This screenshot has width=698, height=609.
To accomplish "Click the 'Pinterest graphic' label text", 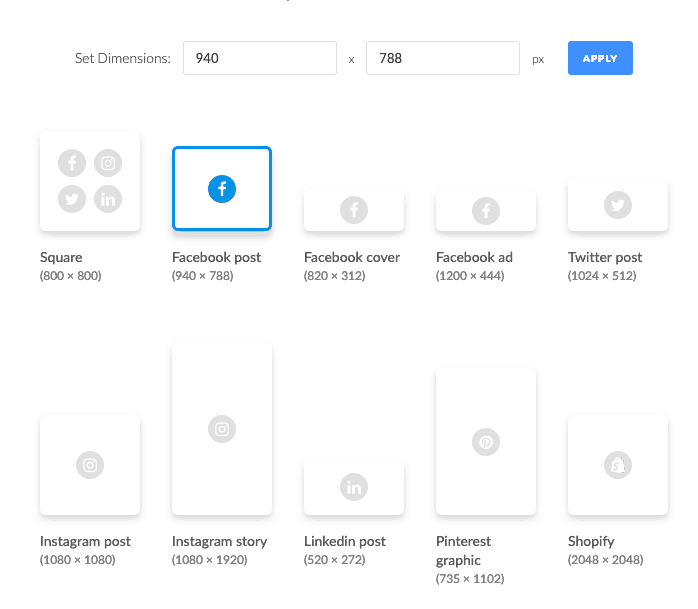I will pyautogui.click(x=463, y=551).
